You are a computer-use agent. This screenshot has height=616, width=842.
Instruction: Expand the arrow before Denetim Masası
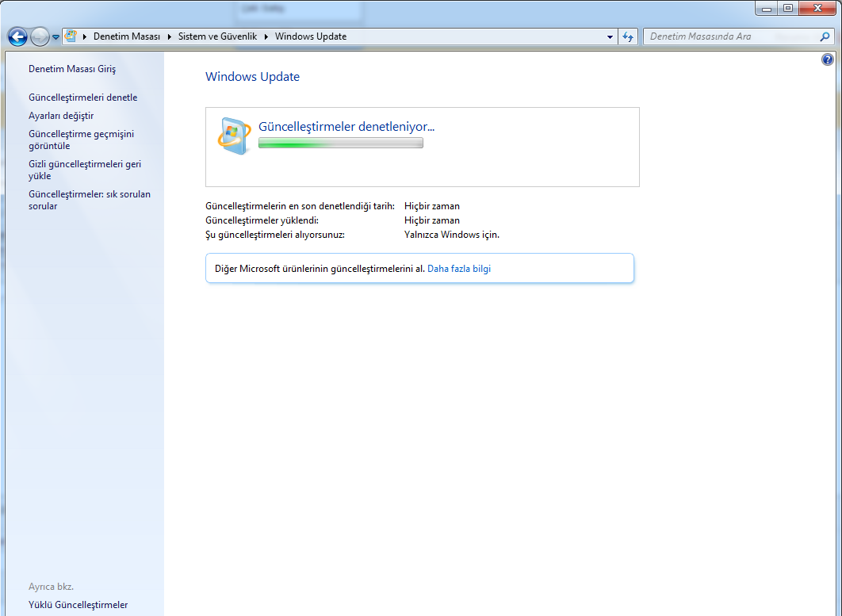85,36
